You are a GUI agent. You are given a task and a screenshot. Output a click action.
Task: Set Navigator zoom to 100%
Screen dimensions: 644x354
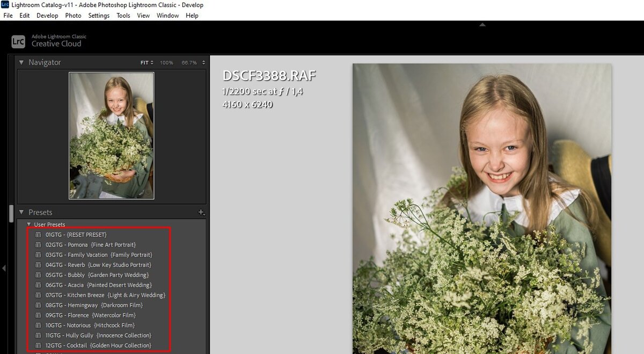(166, 63)
